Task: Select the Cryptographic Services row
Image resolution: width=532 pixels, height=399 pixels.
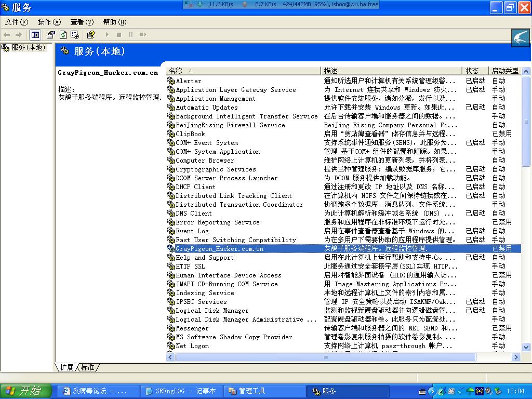Action: 344,169
